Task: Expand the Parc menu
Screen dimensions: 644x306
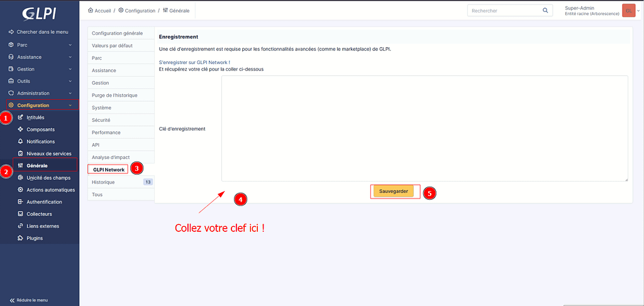Action: click(x=40, y=45)
